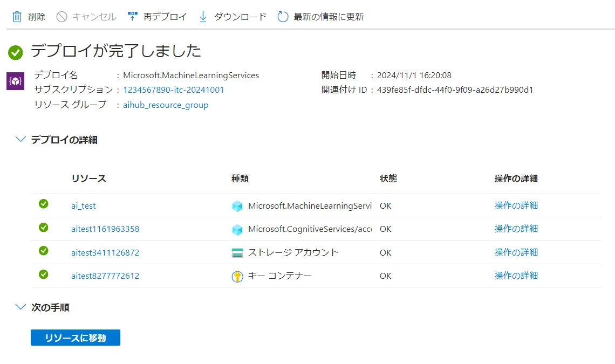The image size is (615, 364).
Task: Click the circular refresh icon
Action: [x=283, y=17]
